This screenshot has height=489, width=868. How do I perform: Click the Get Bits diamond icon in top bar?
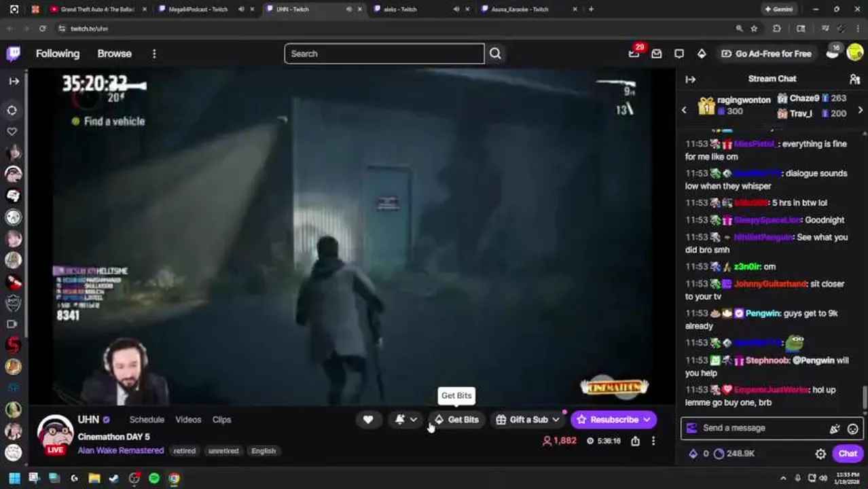[702, 54]
